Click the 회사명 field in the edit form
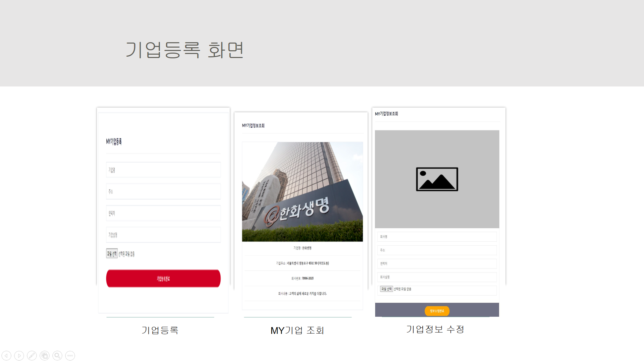 (437, 237)
